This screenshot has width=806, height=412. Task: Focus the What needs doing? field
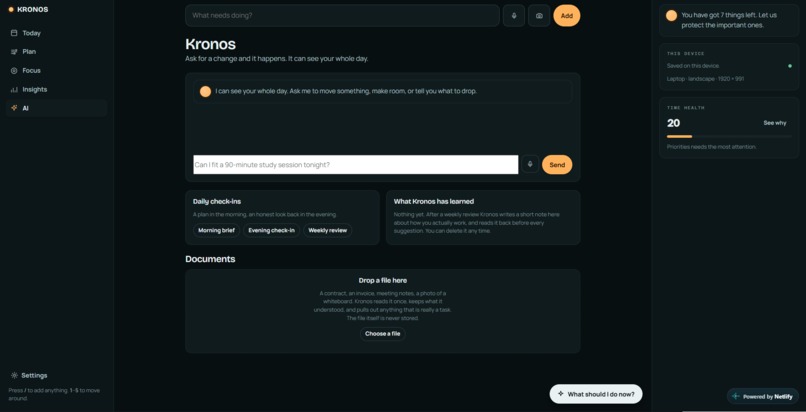click(x=342, y=15)
